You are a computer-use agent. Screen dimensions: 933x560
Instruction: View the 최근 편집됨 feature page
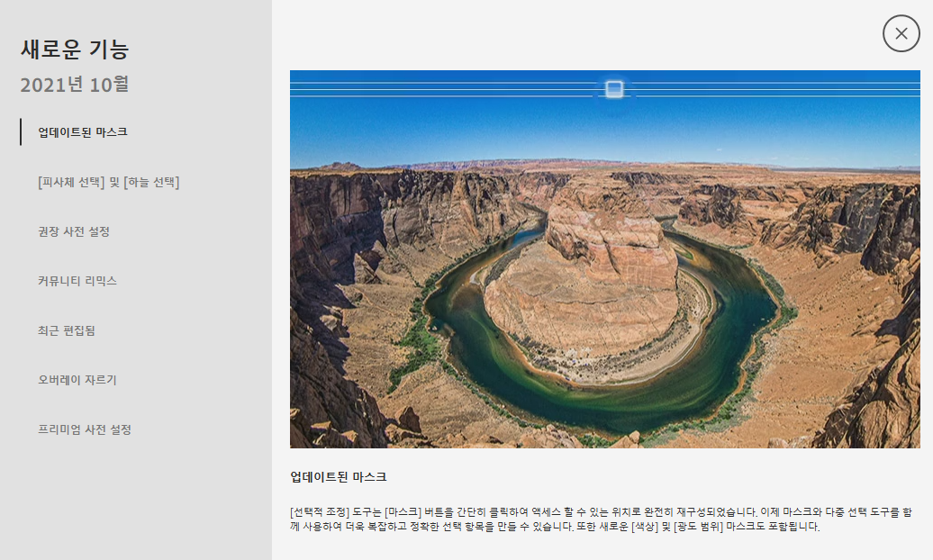(67, 330)
